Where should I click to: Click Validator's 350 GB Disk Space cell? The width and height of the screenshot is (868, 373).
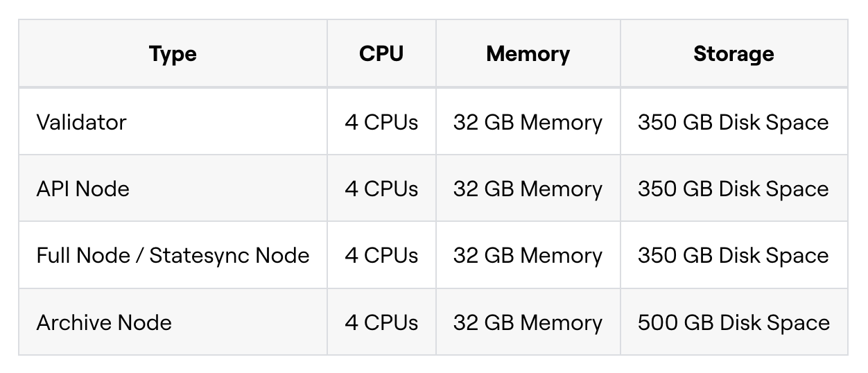point(734,122)
